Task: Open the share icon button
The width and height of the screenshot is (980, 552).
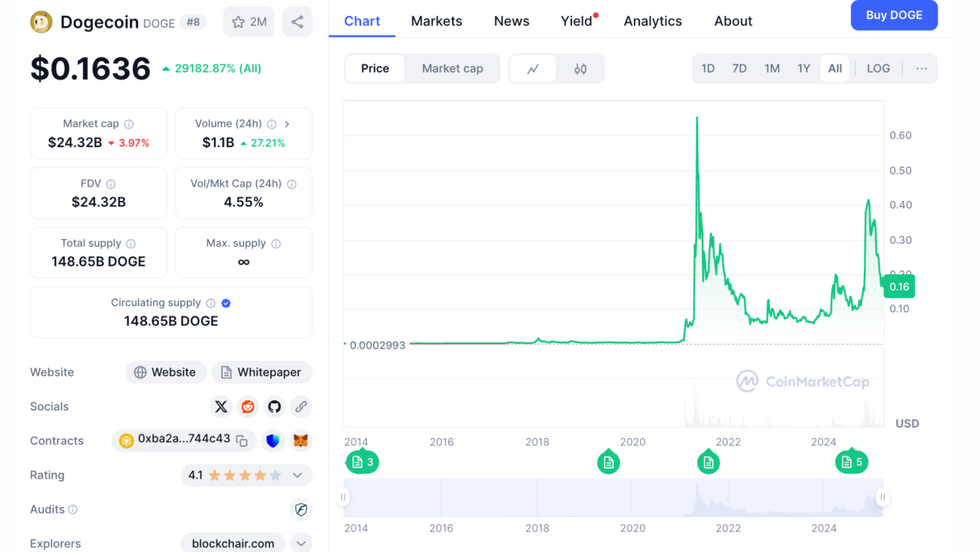Action: [x=297, y=22]
